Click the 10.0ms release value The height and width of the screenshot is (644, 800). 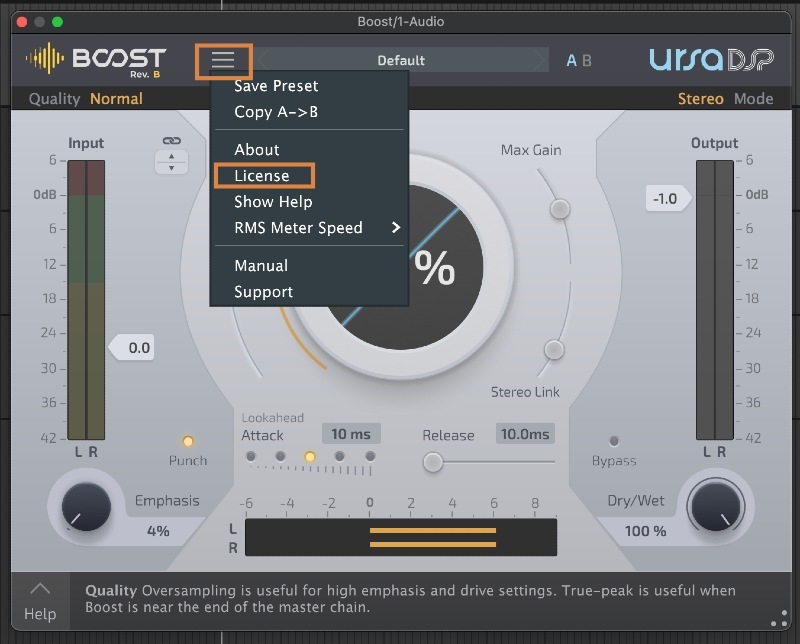[525, 434]
